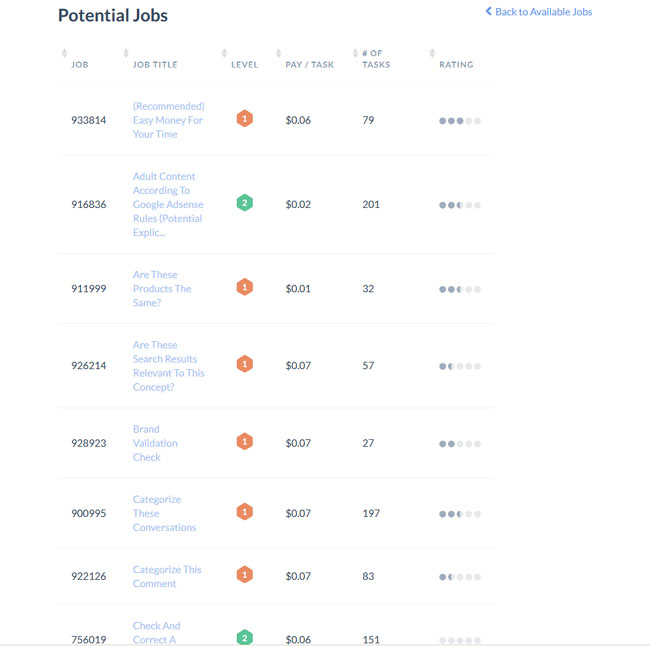Sort by Pay / Task arrows

point(279,53)
